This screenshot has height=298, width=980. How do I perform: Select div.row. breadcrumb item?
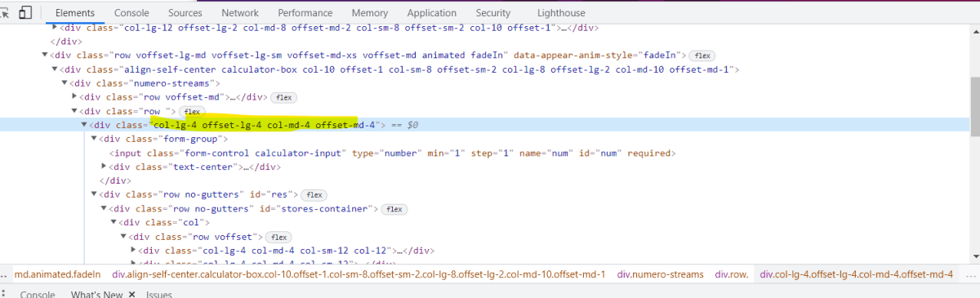tap(732, 274)
